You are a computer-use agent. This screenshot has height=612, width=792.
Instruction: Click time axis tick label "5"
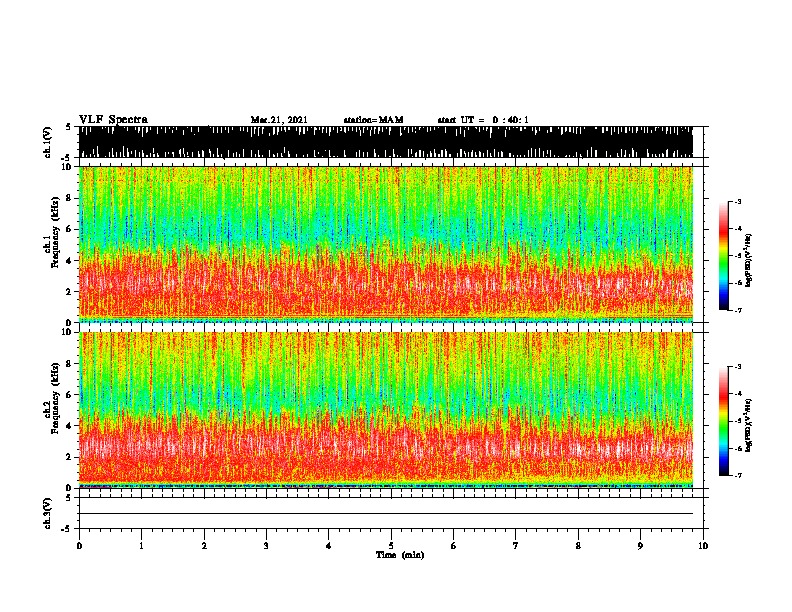click(x=391, y=546)
